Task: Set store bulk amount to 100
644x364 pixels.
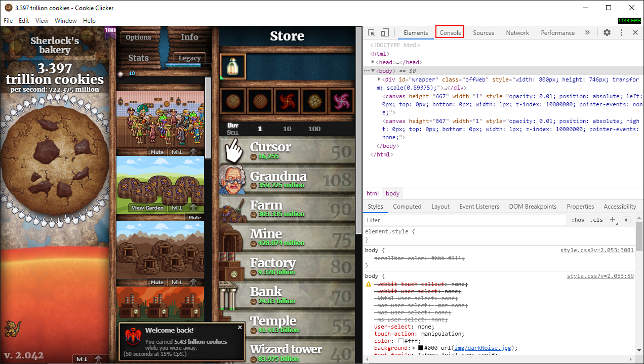Action: [x=314, y=129]
